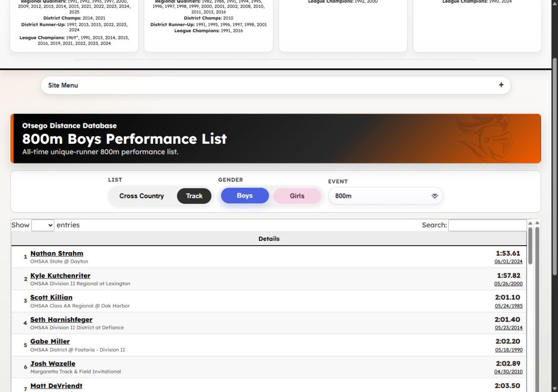
Task: Click the 2:02.20 time value
Action: tap(508, 342)
